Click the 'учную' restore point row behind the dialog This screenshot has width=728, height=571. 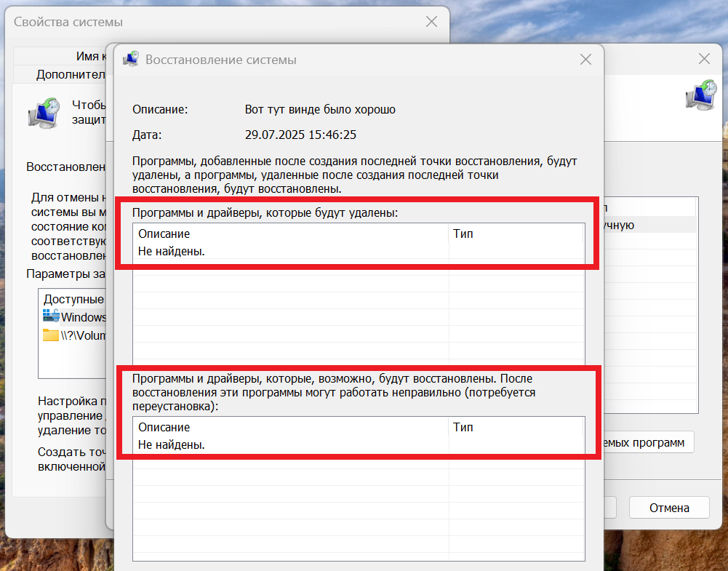(x=650, y=225)
